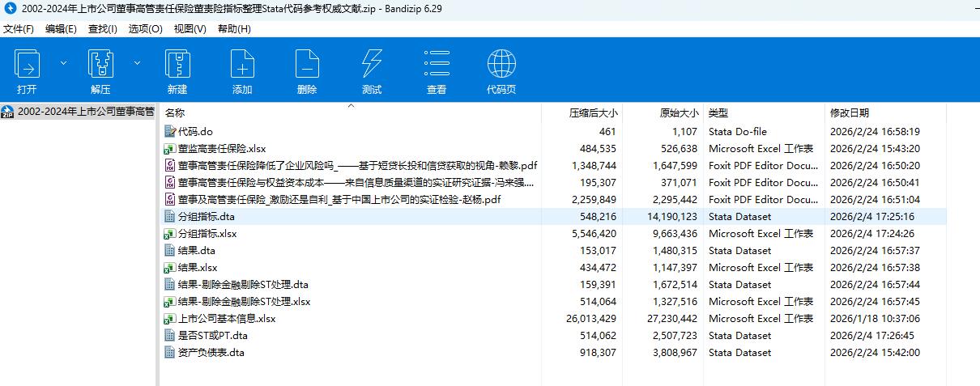Click the compressed size value 918,307
980x386 pixels.
click(598, 352)
